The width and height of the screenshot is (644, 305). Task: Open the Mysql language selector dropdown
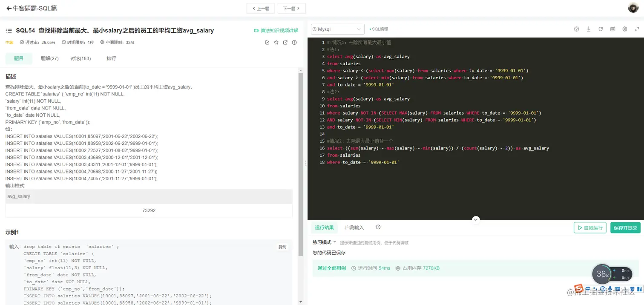(337, 29)
